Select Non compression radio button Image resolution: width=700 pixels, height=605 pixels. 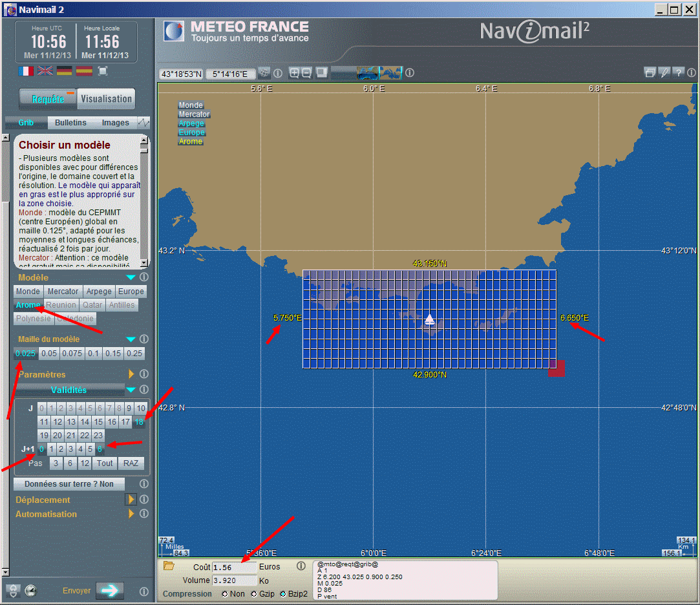(x=224, y=594)
